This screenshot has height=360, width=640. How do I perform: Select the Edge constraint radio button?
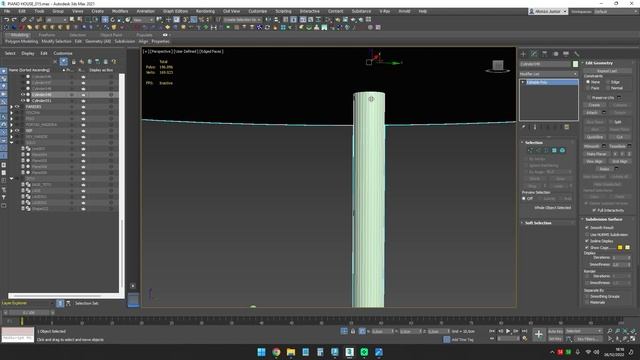(608, 82)
